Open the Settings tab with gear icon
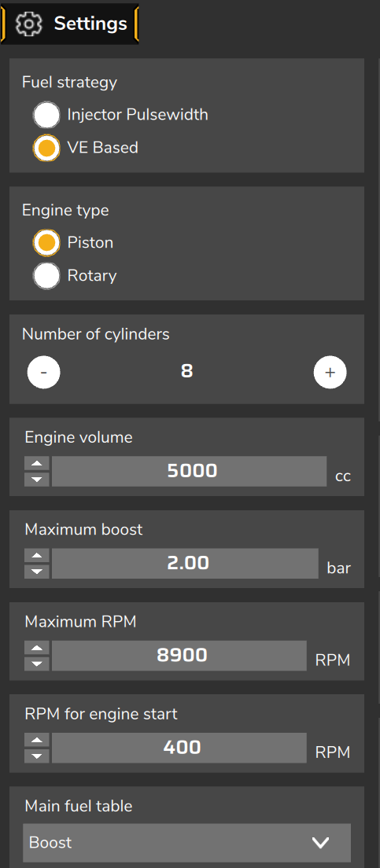 click(x=70, y=24)
